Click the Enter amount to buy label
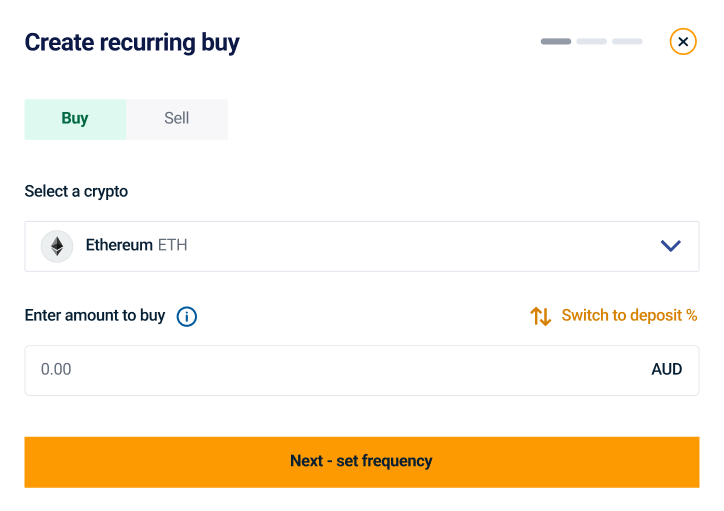Viewport: 724px width, 511px height. [95, 315]
